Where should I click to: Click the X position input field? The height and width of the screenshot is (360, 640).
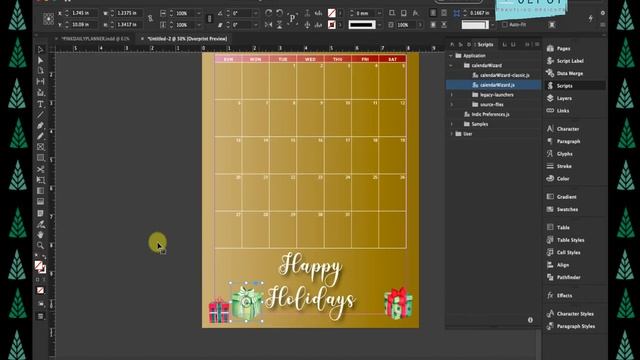83,13
